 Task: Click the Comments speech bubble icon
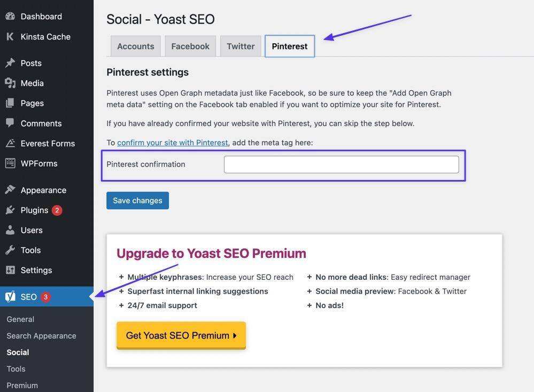10,123
